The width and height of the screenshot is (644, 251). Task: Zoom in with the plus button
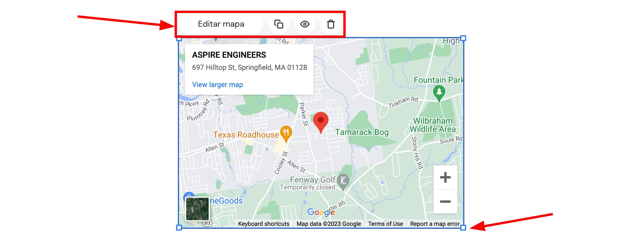point(445,178)
